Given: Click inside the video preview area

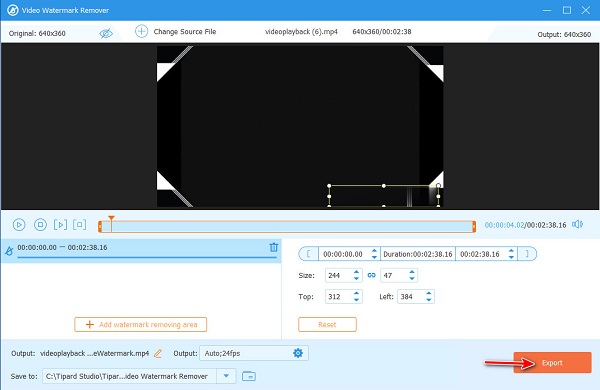Looking at the screenshot, I should 300,126.
